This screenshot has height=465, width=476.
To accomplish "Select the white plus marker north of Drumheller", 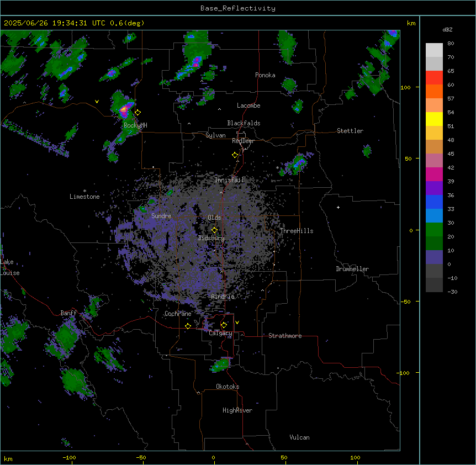I will pos(338,207).
